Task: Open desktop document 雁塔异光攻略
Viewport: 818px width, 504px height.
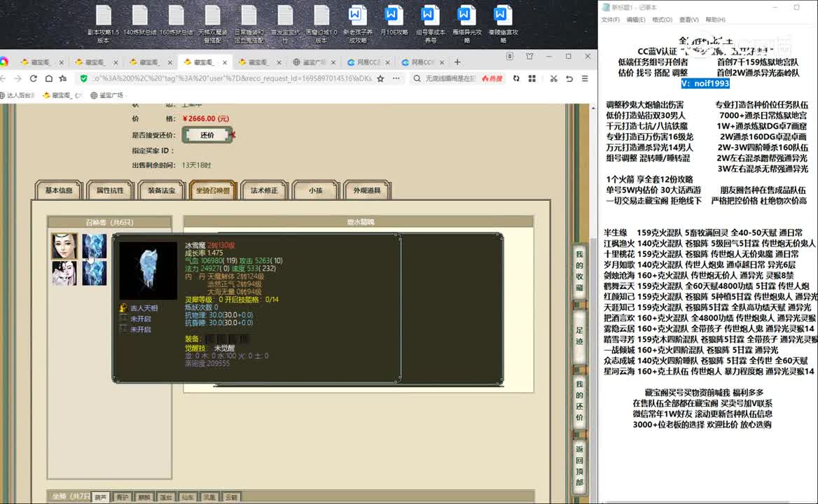Action: point(467,24)
